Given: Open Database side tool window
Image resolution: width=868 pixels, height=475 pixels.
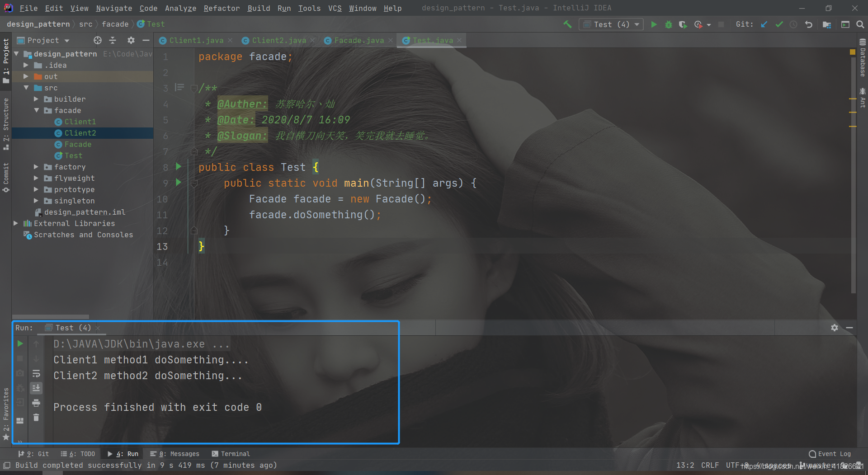Looking at the screenshot, I should coord(863,58).
